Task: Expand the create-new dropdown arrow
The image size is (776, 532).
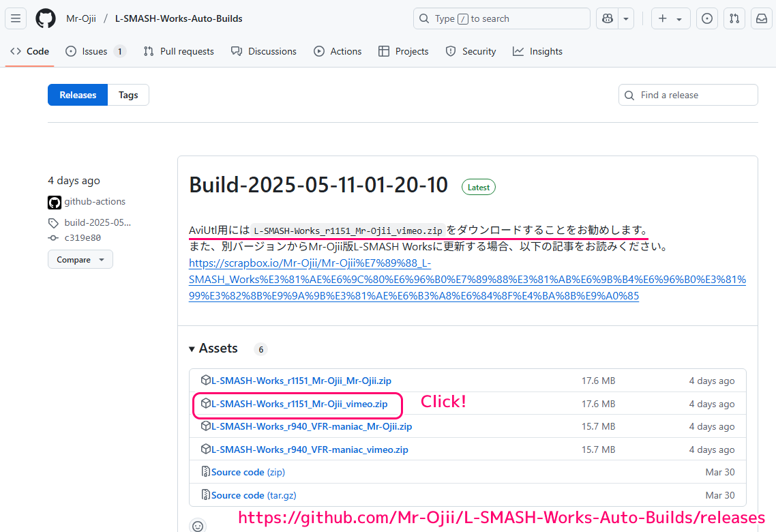Action: tap(679, 19)
